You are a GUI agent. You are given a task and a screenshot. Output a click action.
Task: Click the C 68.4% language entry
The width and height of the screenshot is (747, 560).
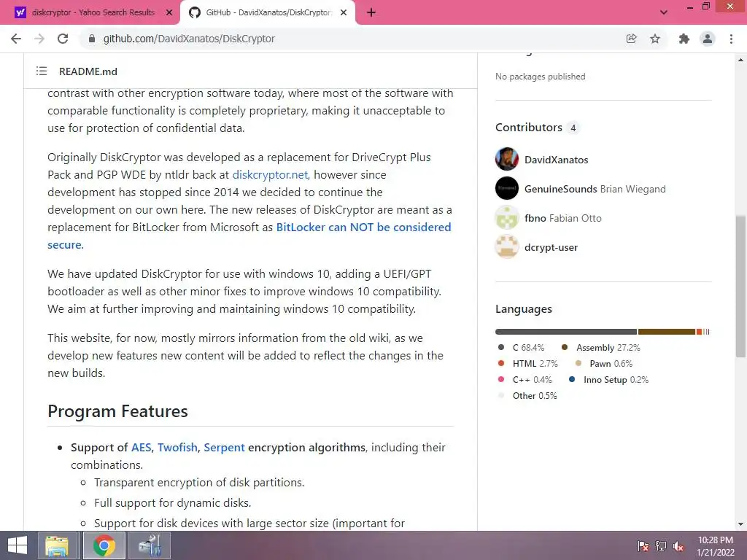click(x=521, y=348)
